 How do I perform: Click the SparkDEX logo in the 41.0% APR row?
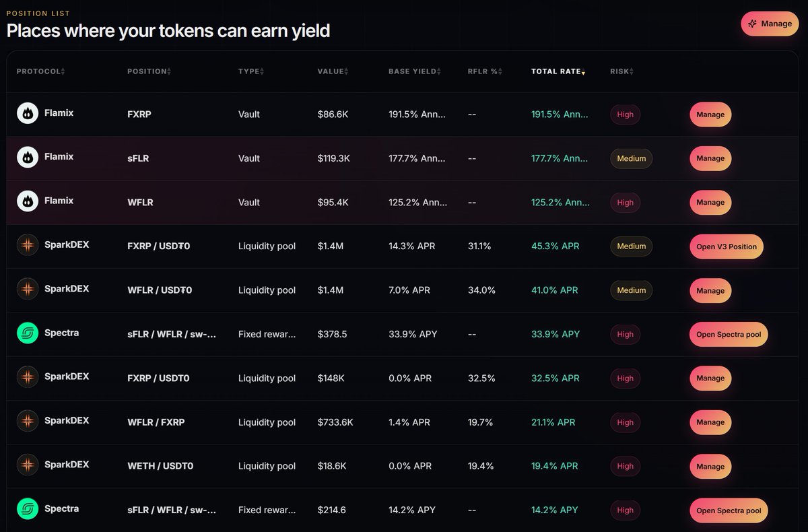28,290
